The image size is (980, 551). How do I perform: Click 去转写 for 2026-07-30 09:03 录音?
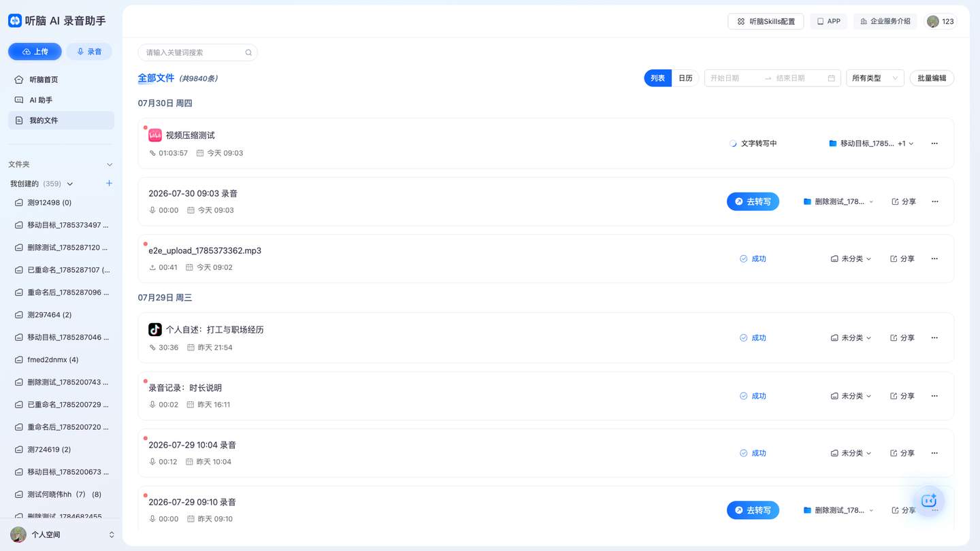click(x=753, y=201)
